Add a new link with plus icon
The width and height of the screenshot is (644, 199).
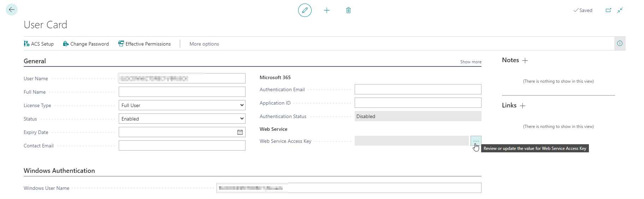coord(522,106)
